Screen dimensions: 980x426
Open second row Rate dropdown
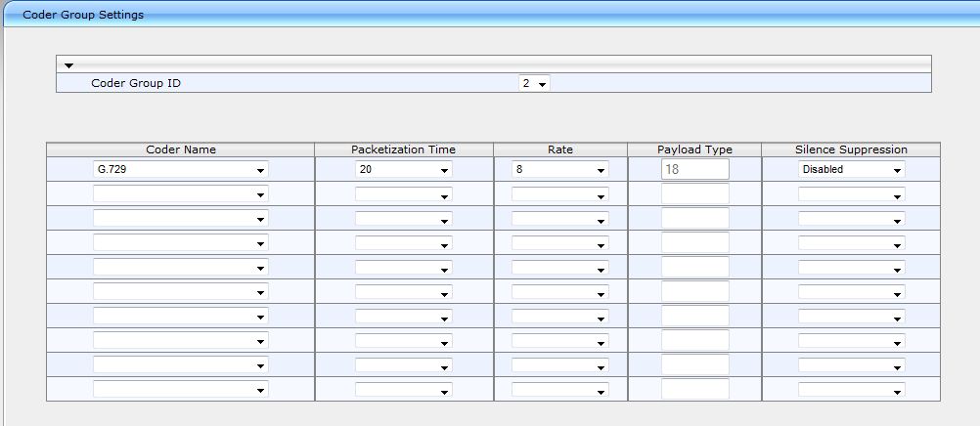click(x=559, y=194)
